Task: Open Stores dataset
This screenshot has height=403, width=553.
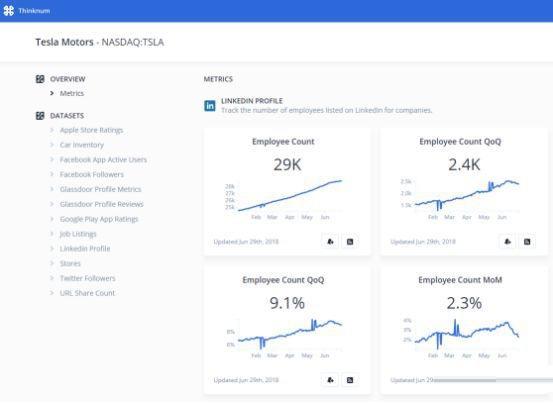Action: tap(70, 263)
